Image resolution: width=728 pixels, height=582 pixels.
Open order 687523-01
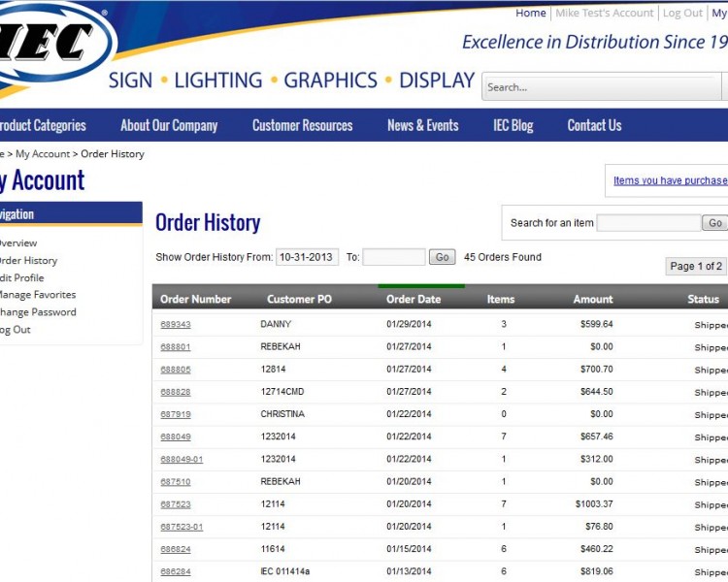(x=182, y=527)
